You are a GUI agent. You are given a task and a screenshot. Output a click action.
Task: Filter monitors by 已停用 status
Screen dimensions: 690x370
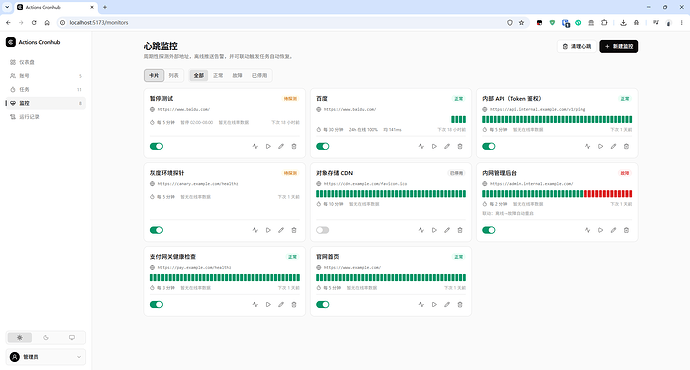coord(260,75)
